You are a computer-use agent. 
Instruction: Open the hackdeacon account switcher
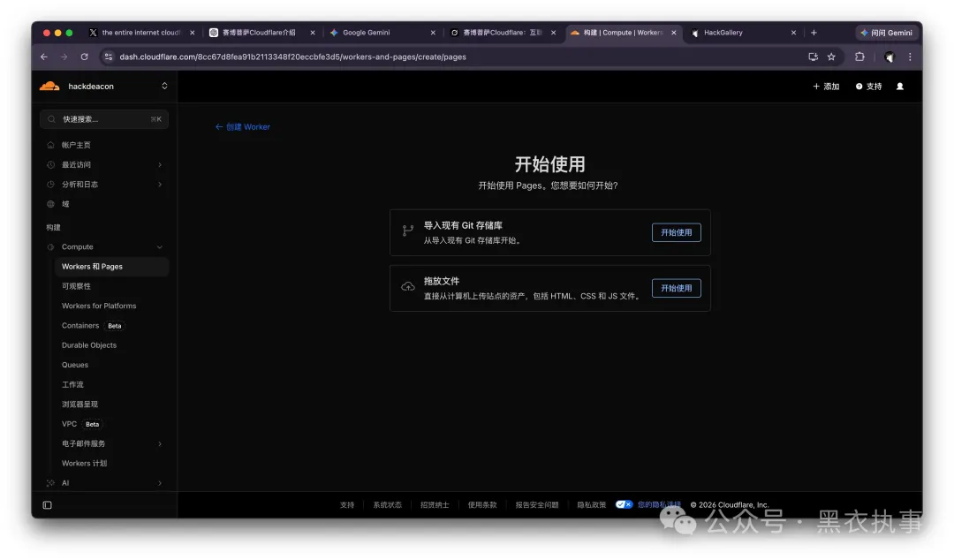pos(164,86)
